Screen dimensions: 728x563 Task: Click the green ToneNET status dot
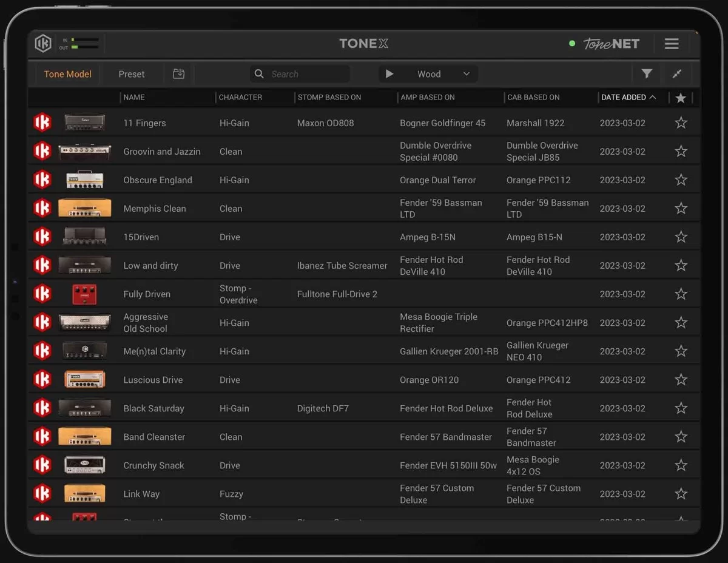[571, 43]
